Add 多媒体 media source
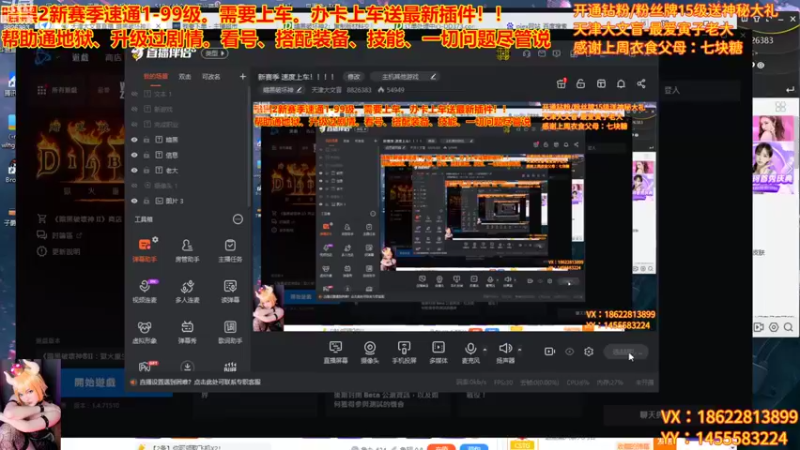The image size is (800, 450). 438,352
